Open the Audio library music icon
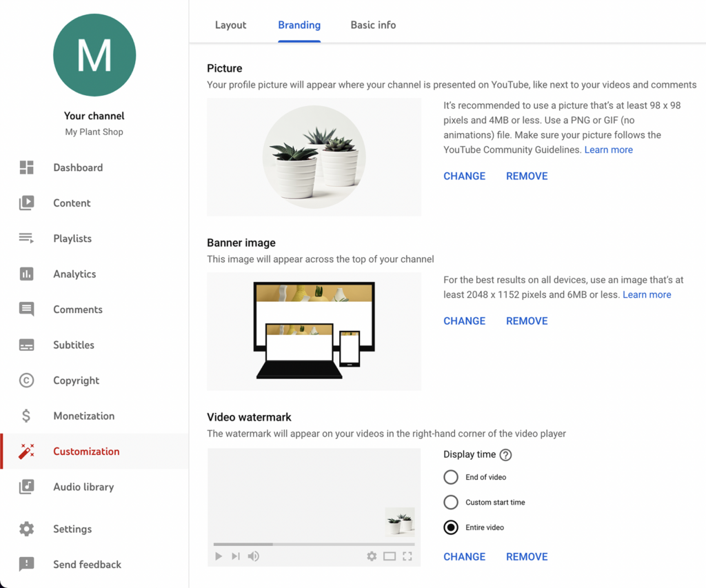The width and height of the screenshot is (706, 588). [27, 487]
